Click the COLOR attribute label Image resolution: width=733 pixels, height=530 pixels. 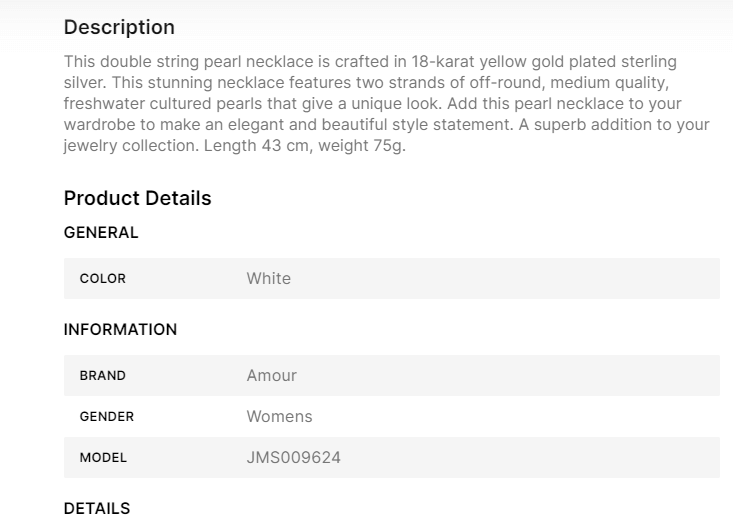(x=103, y=279)
